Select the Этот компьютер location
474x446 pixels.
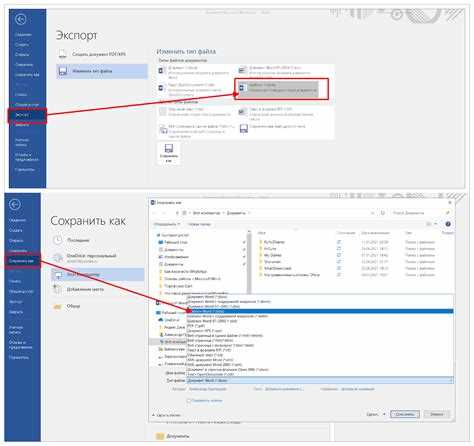(x=97, y=275)
